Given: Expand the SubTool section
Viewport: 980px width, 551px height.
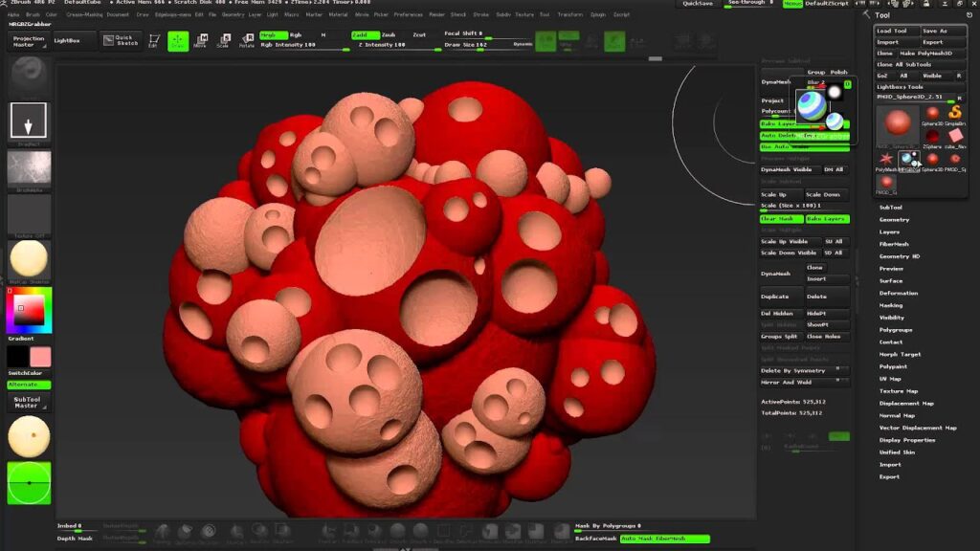Looking at the screenshot, I should click(x=891, y=208).
